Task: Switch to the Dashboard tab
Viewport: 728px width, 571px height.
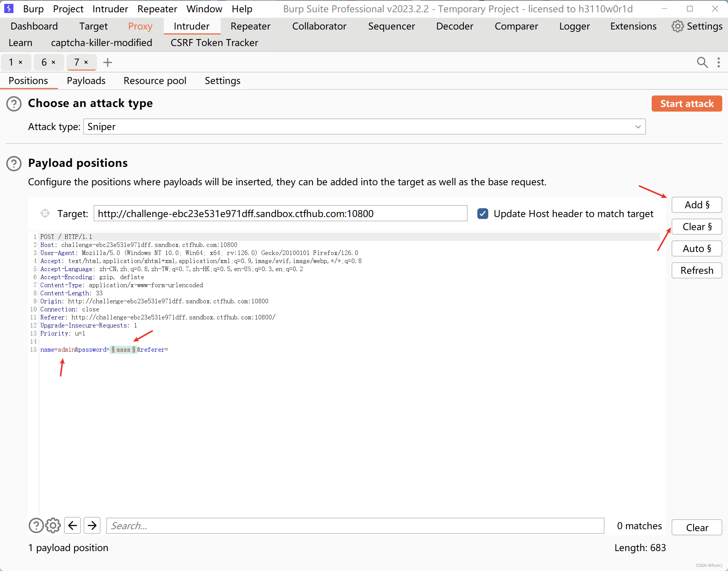Action: [x=34, y=26]
